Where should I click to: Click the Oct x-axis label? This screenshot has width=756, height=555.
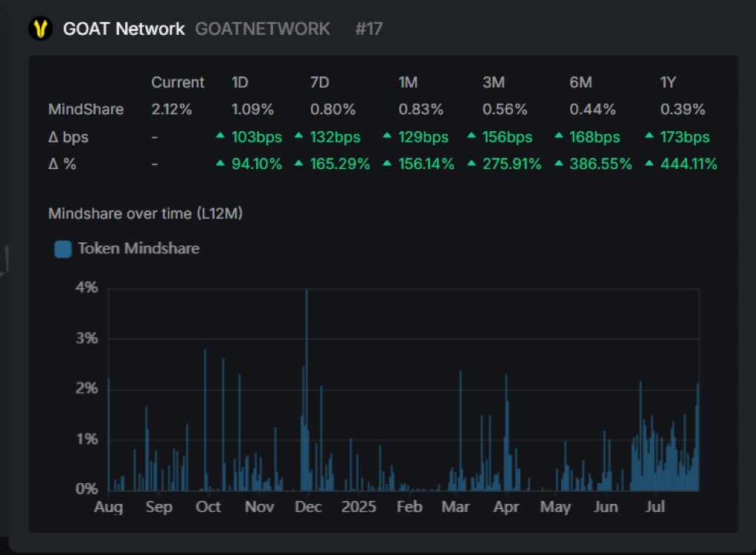pos(208,507)
